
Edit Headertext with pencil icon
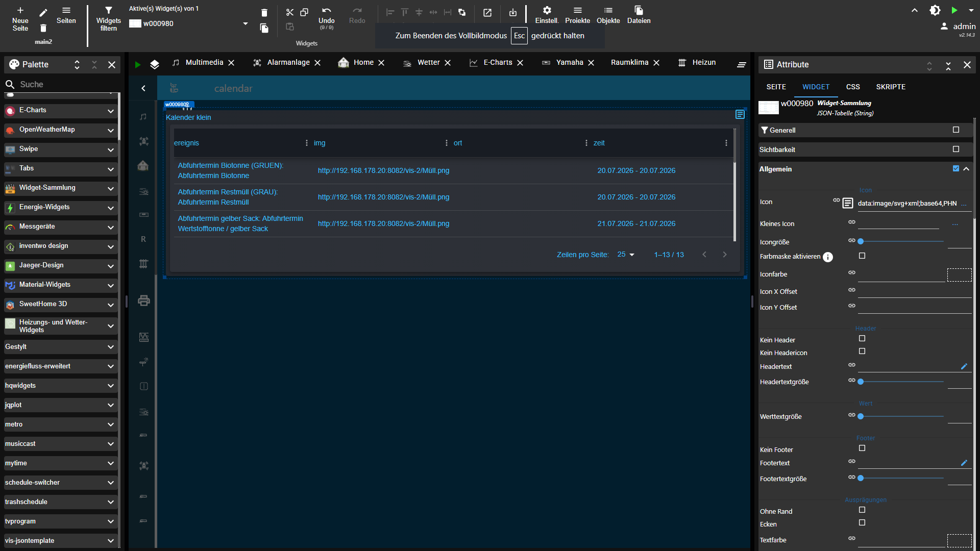pyautogui.click(x=964, y=366)
